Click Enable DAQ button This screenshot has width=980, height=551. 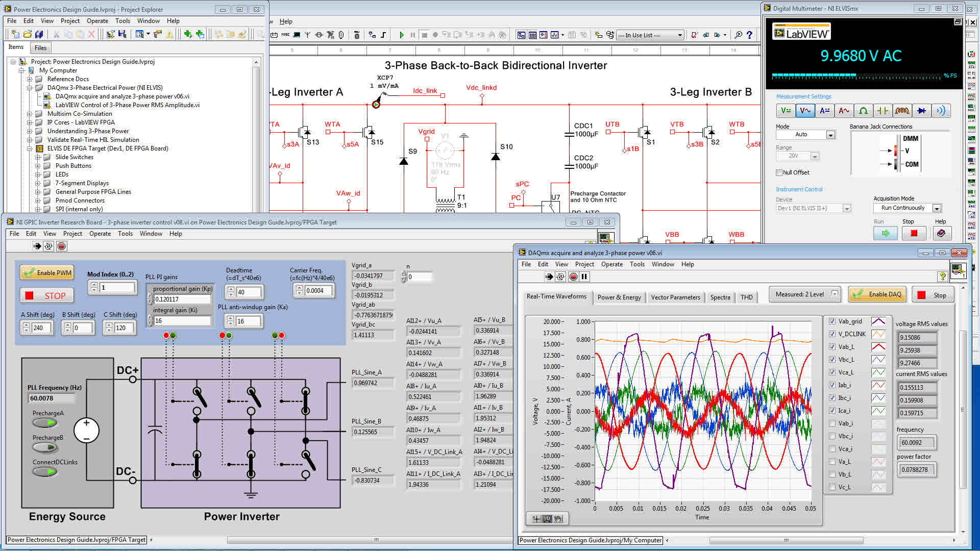point(878,294)
